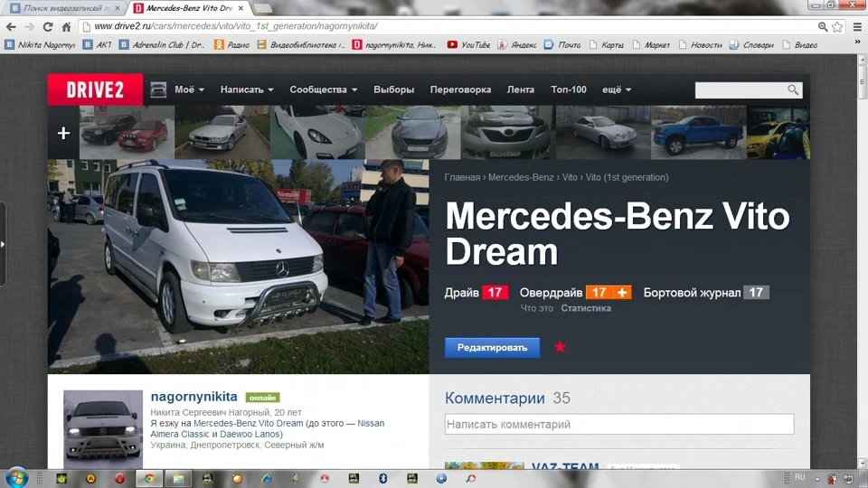Open the Яндекс bookmark
Viewport: 868px width, 488px height.
pyautogui.click(x=516, y=45)
